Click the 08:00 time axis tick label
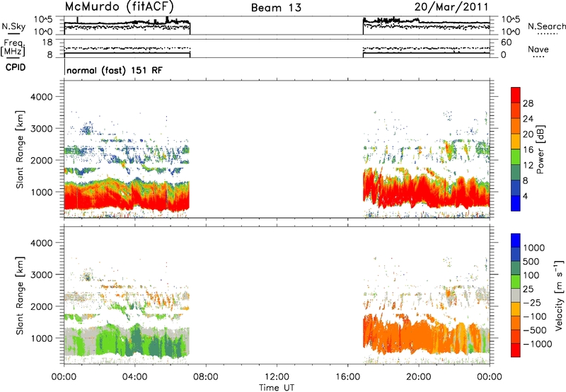Screen dimensions: 566x392 coord(206,377)
